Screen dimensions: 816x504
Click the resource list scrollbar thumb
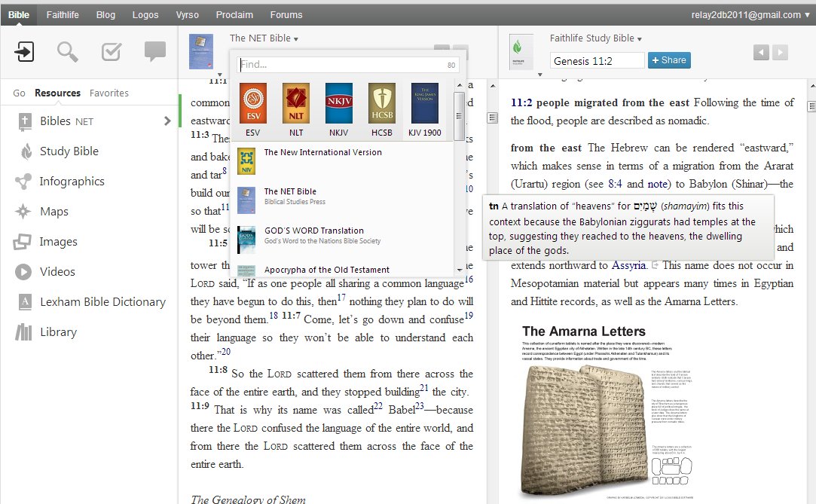[x=459, y=116]
